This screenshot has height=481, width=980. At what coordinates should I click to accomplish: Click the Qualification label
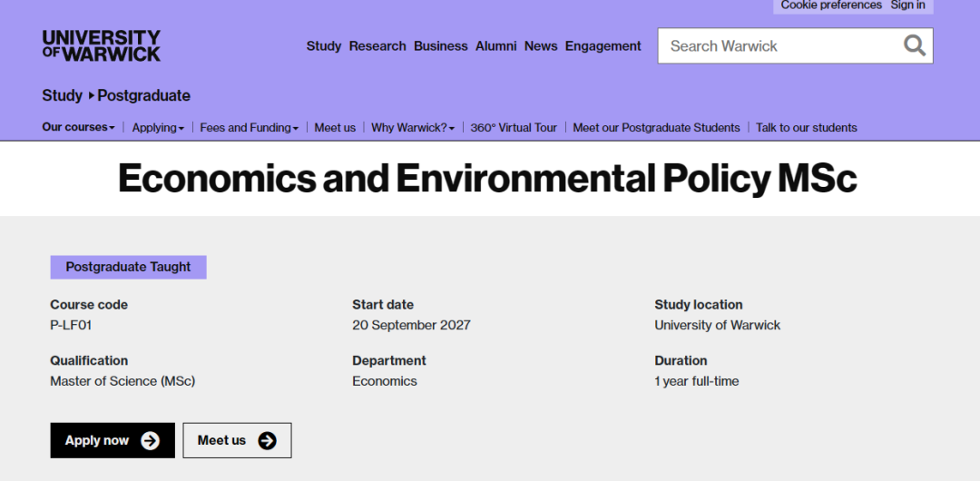point(89,361)
